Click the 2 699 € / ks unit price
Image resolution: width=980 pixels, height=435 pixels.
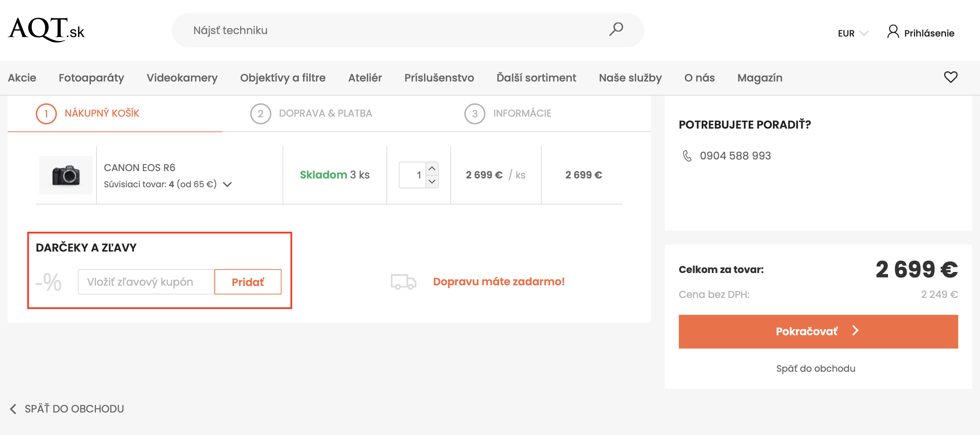[495, 175]
